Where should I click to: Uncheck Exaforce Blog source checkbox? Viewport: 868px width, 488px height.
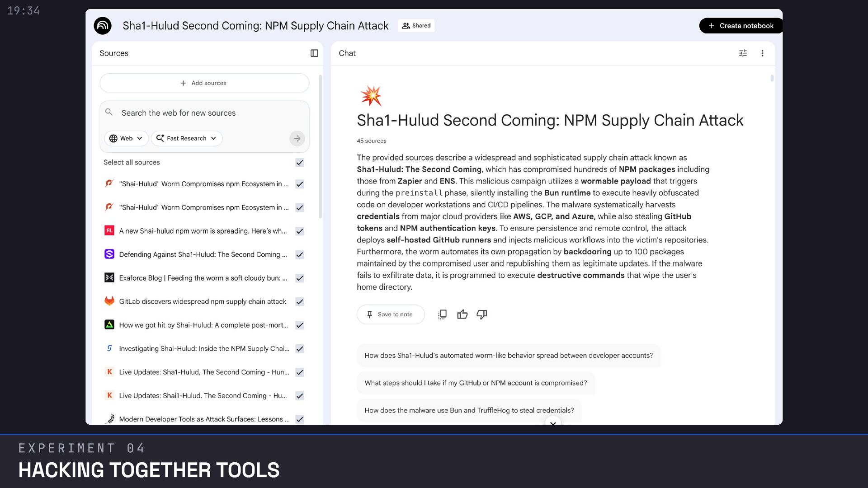299,278
